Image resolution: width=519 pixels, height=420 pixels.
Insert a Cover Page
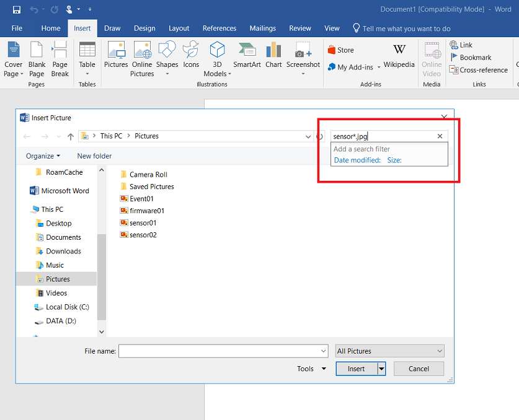[13, 59]
